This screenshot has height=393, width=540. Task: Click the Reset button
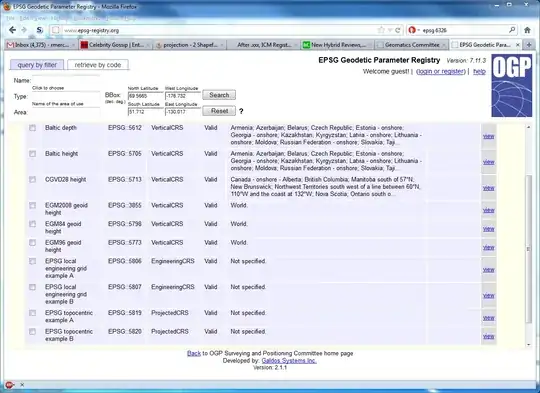point(219,111)
